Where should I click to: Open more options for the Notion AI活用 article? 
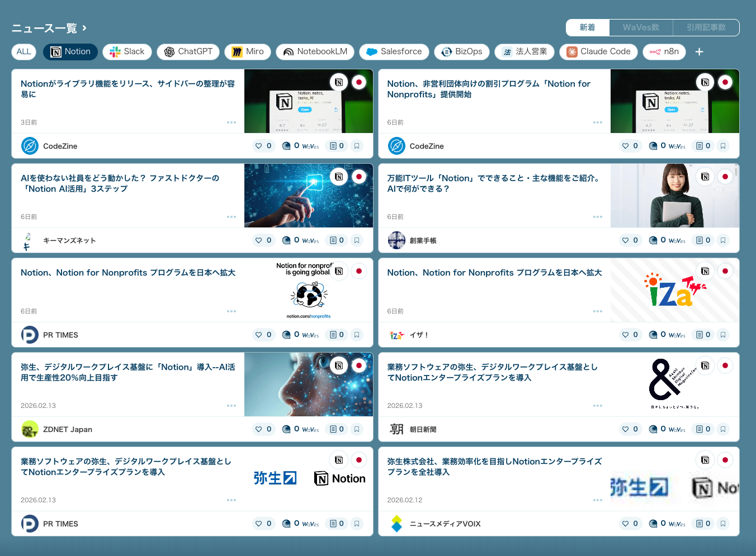tap(231, 217)
